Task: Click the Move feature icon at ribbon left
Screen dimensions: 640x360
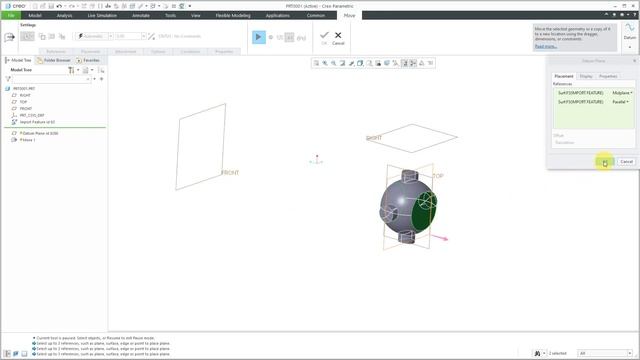Action: click(9, 37)
